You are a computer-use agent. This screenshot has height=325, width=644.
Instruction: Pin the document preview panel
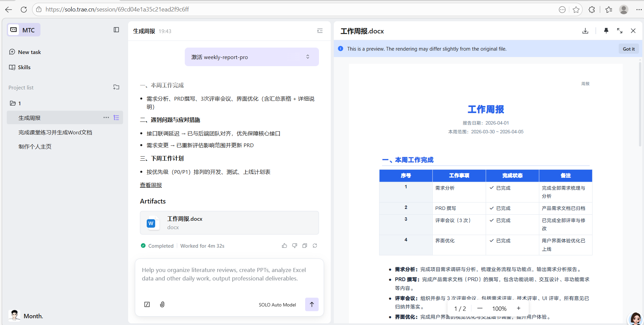tap(606, 31)
